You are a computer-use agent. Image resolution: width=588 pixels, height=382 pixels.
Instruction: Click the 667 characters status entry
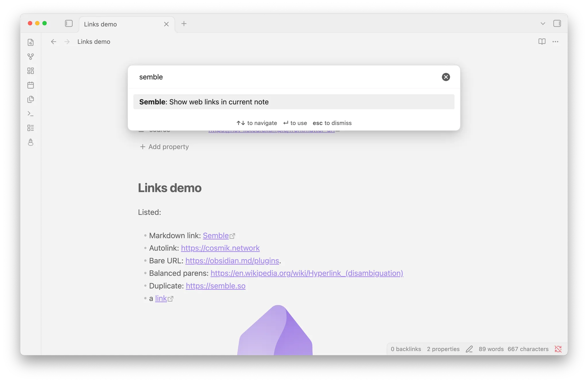tap(528, 349)
